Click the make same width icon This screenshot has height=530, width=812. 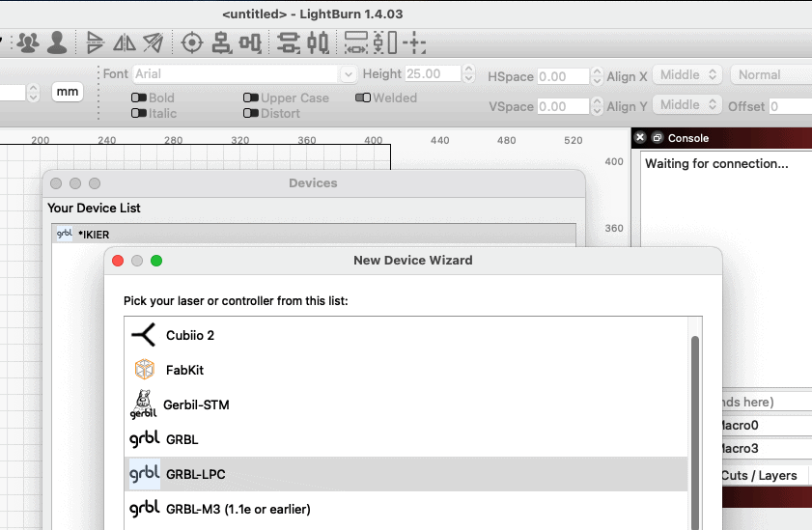pyautogui.click(x=356, y=42)
